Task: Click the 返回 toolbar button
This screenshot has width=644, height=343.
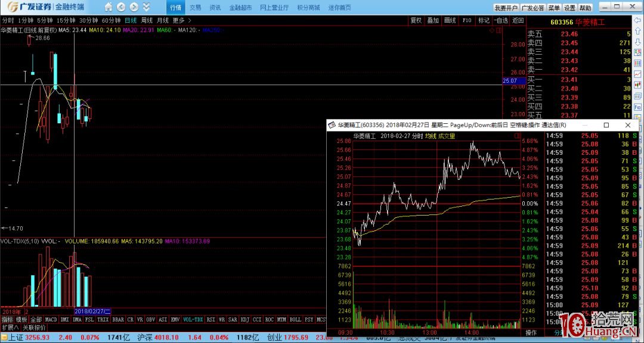Action: coord(518,20)
